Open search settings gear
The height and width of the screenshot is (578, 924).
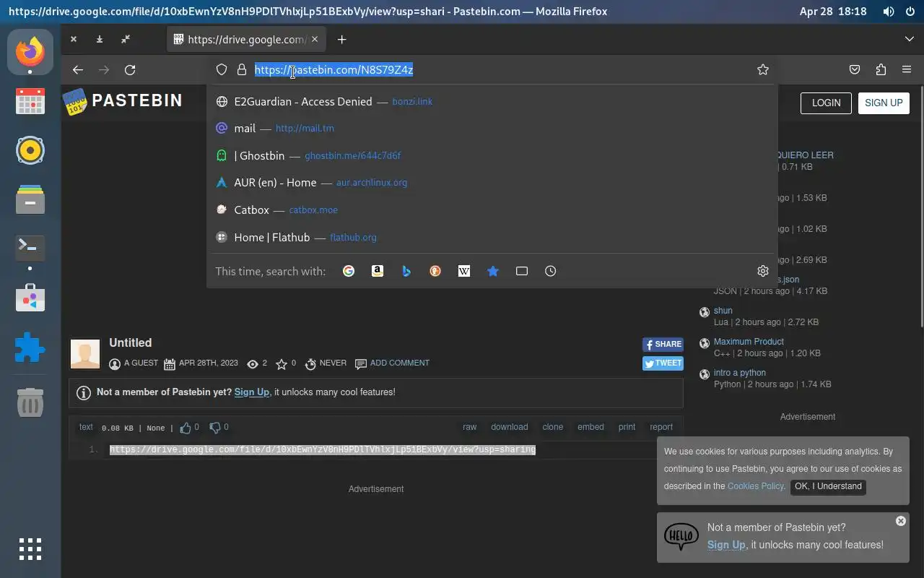coord(763,271)
